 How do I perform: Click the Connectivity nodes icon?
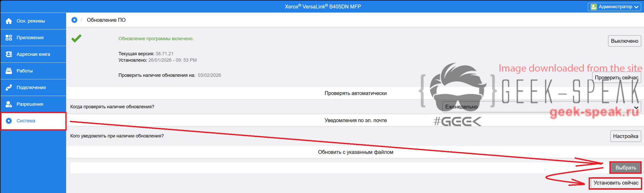9,88
